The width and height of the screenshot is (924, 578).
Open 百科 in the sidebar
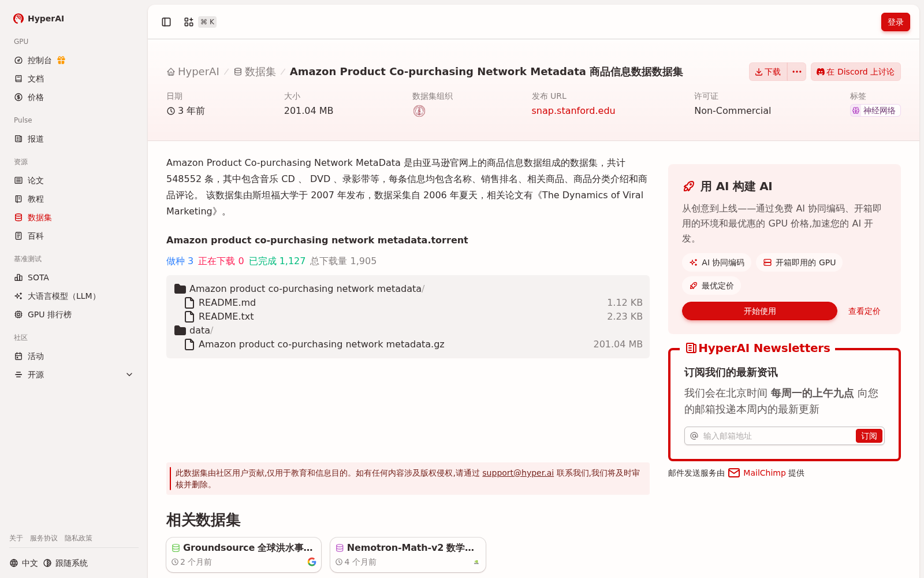[x=73, y=236]
